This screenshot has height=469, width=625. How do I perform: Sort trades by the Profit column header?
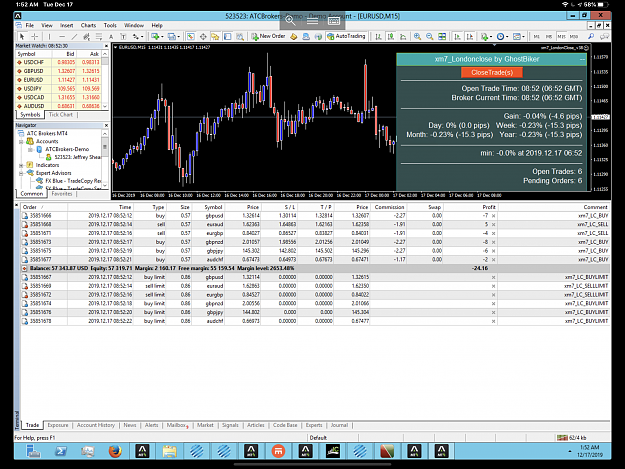click(x=489, y=207)
